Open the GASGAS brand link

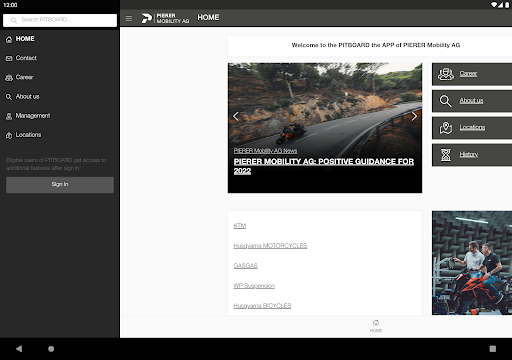coord(245,266)
